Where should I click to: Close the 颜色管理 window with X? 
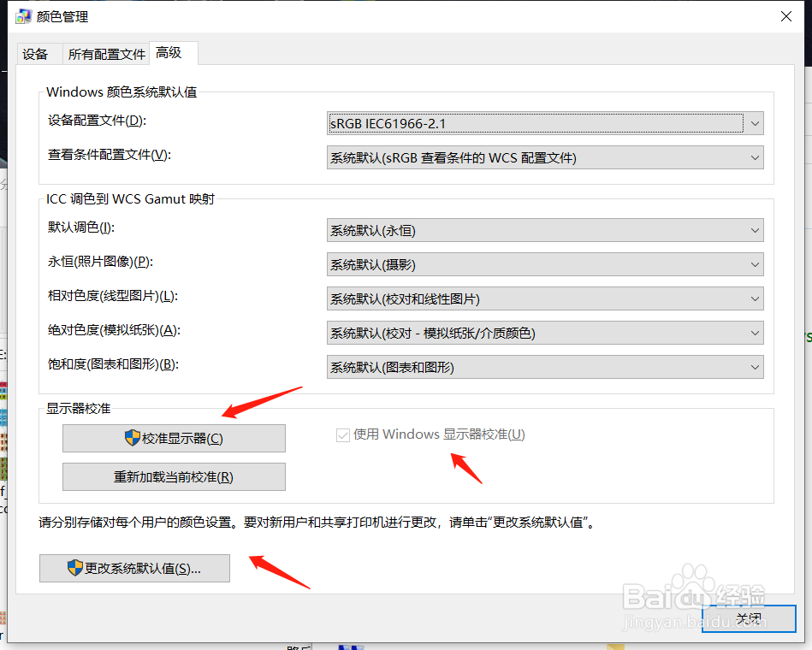(786, 16)
